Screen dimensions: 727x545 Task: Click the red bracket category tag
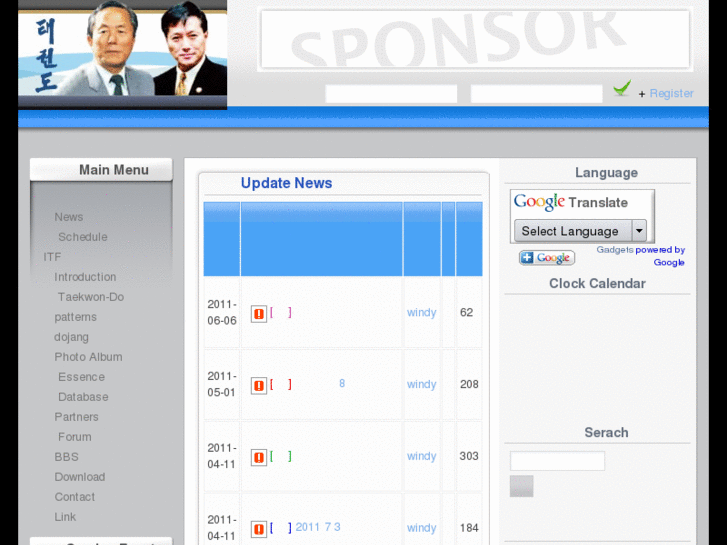[281, 385]
